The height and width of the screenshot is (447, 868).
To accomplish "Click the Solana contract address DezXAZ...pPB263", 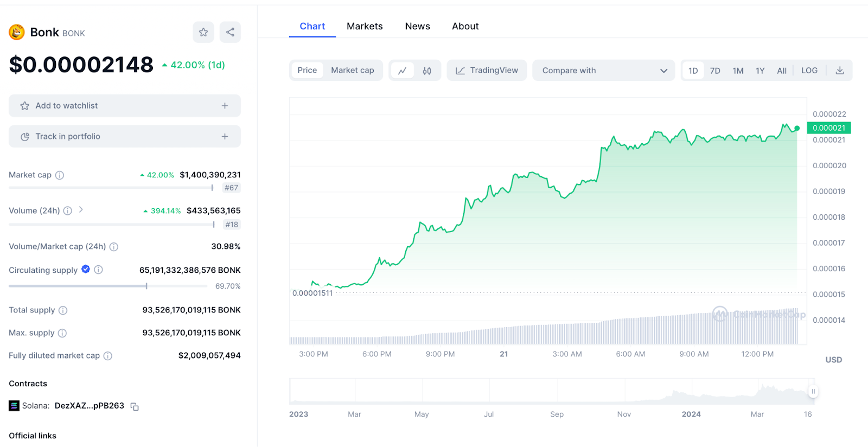I will pyautogui.click(x=90, y=406).
